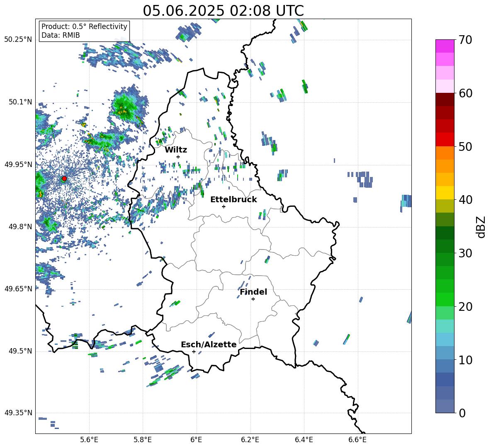This screenshot has height=448, width=491.
Task: Click the Wiltz station cross marker
Action: coord(178,157)
